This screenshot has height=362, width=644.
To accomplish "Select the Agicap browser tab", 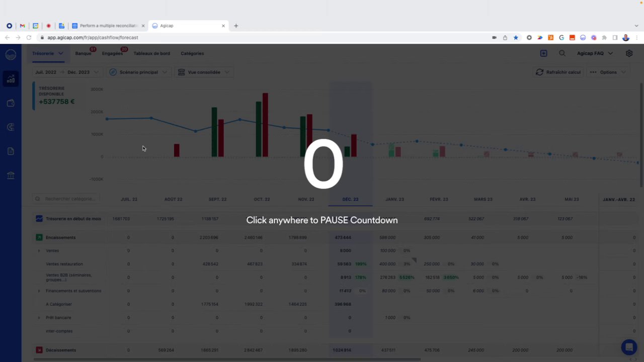I will coord(188,26).
